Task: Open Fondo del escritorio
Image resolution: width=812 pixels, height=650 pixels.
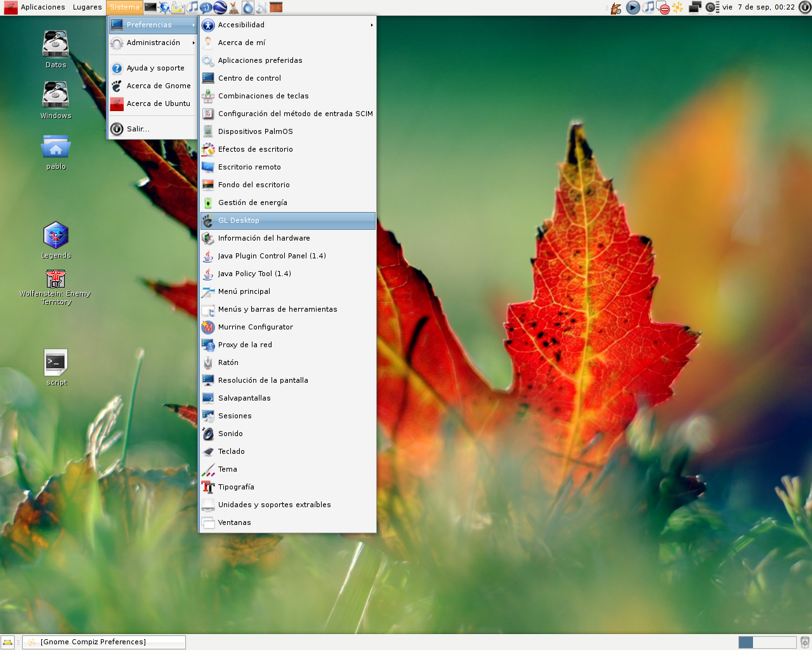Action: tap(288, 185)
